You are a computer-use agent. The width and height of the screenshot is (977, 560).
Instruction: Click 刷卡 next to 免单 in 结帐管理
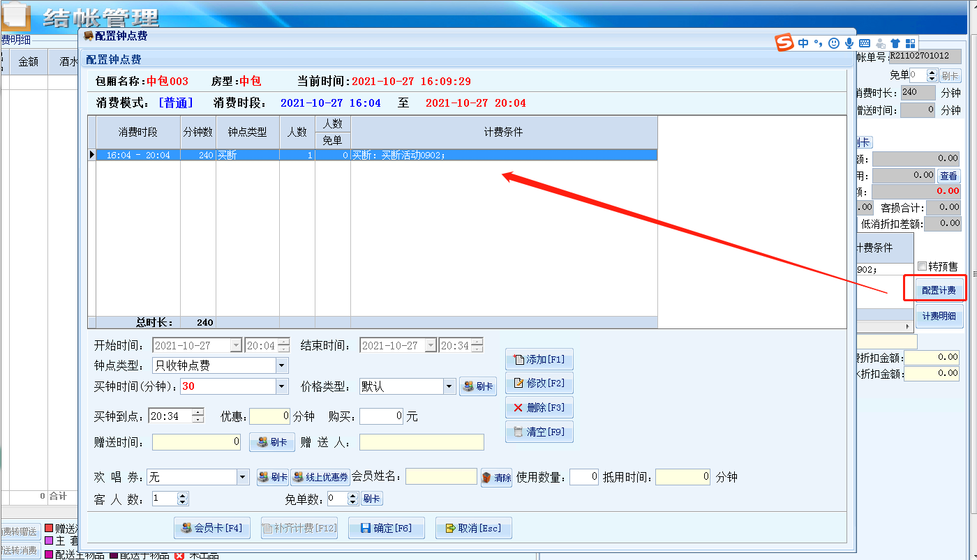pos(950,75)
